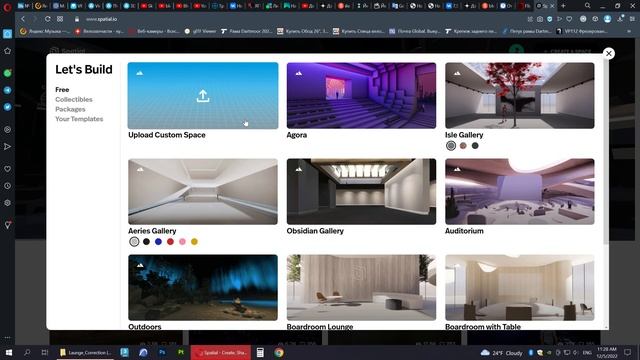640x360 pixels.
Task: Close the Let's Build dialog
Action: tap(609, 53)
